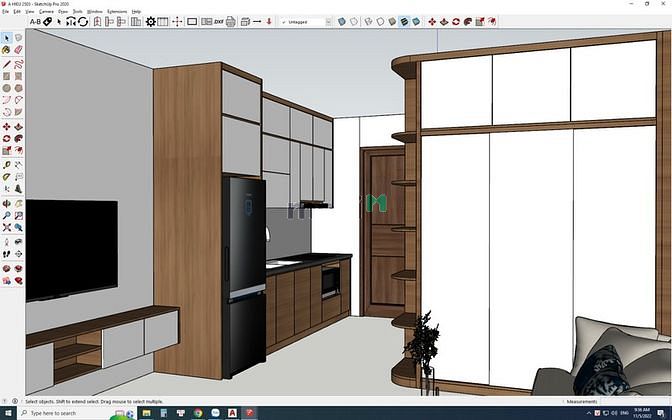Select the Axes tool
The height and width of the screenshot is (420, 672).
6,189
